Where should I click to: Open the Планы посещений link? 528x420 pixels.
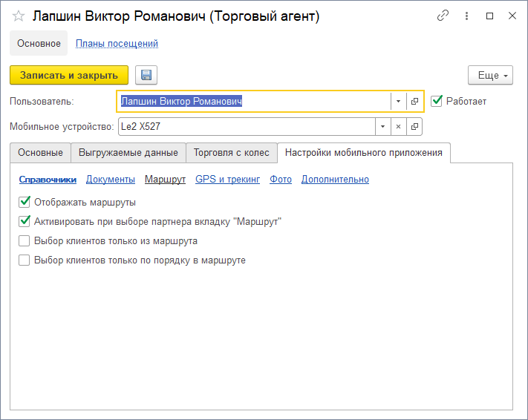click(x=117, y=44)
